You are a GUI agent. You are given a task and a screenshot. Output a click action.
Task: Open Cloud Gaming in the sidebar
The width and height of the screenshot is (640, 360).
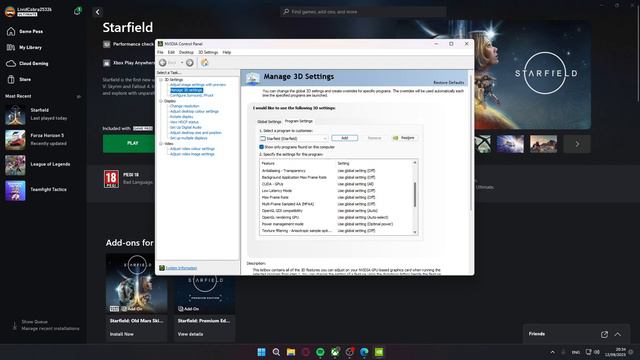[33, 63]
